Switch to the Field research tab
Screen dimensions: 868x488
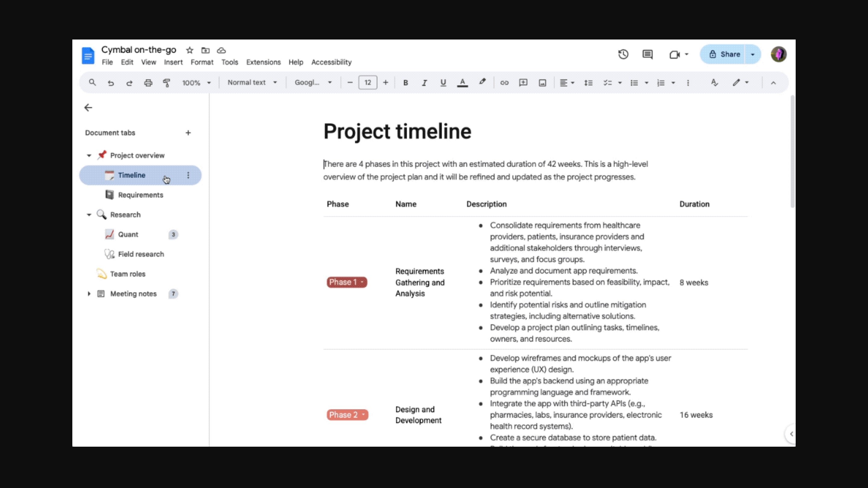point(140,254)
